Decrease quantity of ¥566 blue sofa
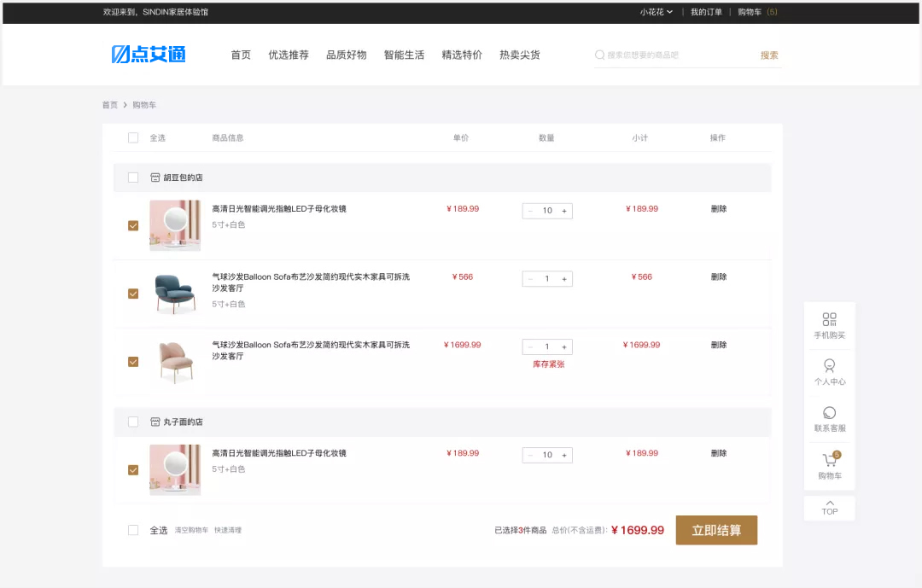922x588 pixels. coord(530,279)
